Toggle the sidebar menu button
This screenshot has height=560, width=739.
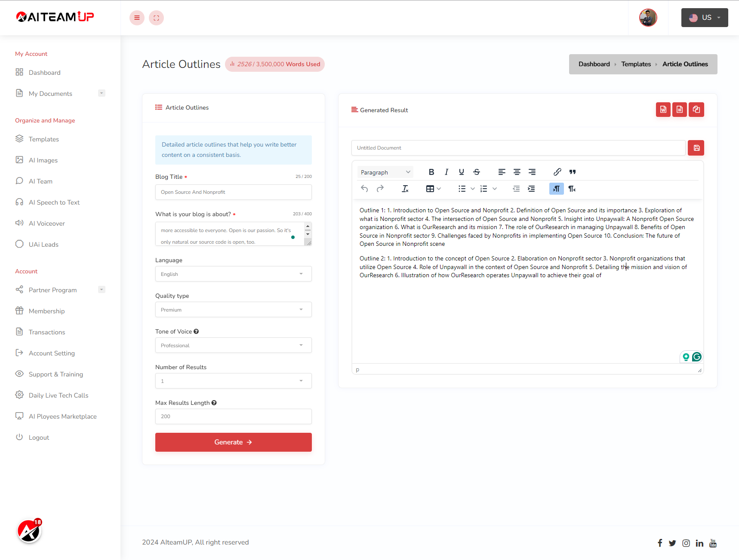tap(137, 18)
